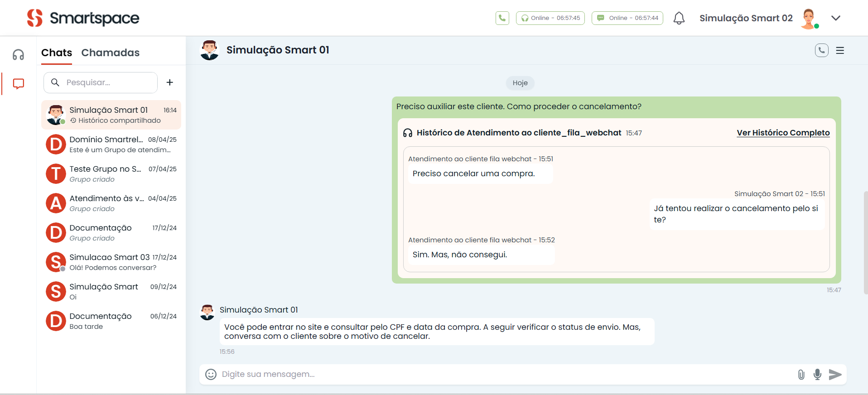Click the green phone icon in header

click(502, 18)
